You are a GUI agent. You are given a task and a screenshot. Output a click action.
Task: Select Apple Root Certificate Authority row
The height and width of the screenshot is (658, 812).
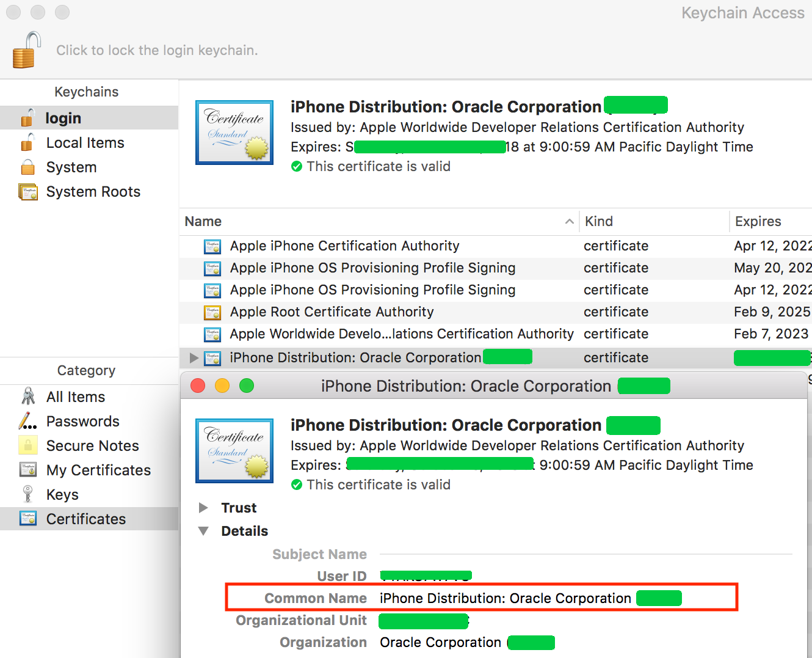tap(496, 312)
